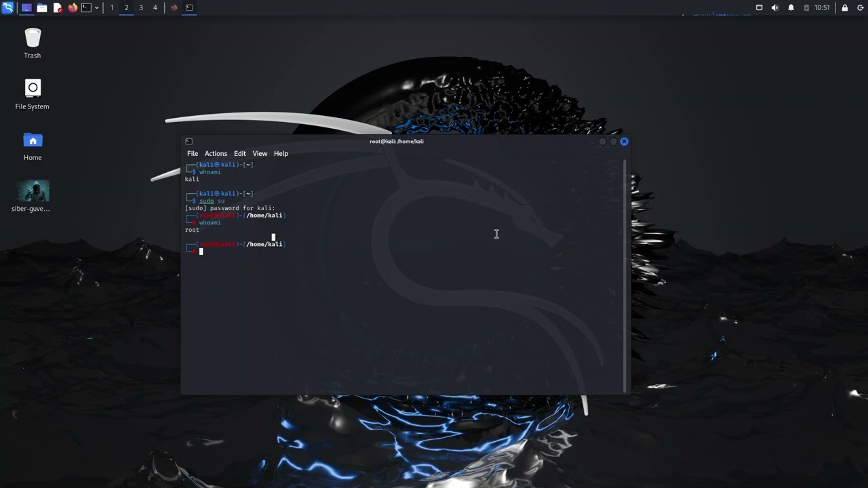Click the 'kali' whoami output line
The height and width of the screenshot is (488, 868).
tap(192, 180)
